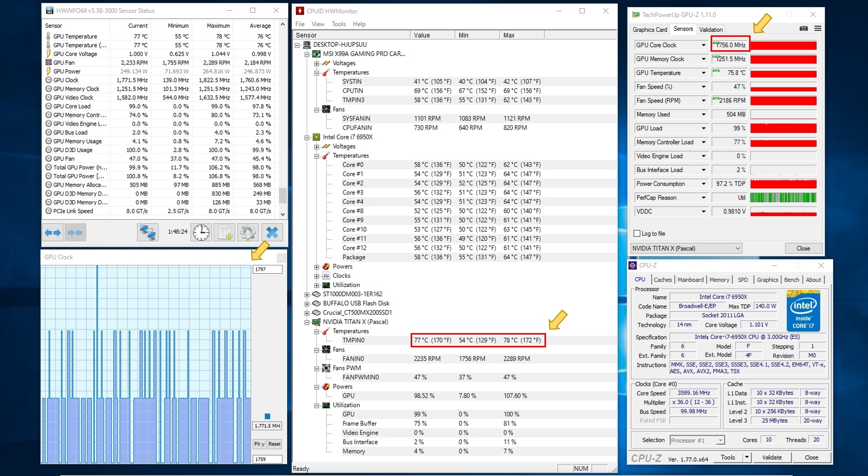This screenshot has width=868, height=476.
Task: Open GPU Core Clock sensor dropdown
Action: pyautogui.click(x=703, y=45)
